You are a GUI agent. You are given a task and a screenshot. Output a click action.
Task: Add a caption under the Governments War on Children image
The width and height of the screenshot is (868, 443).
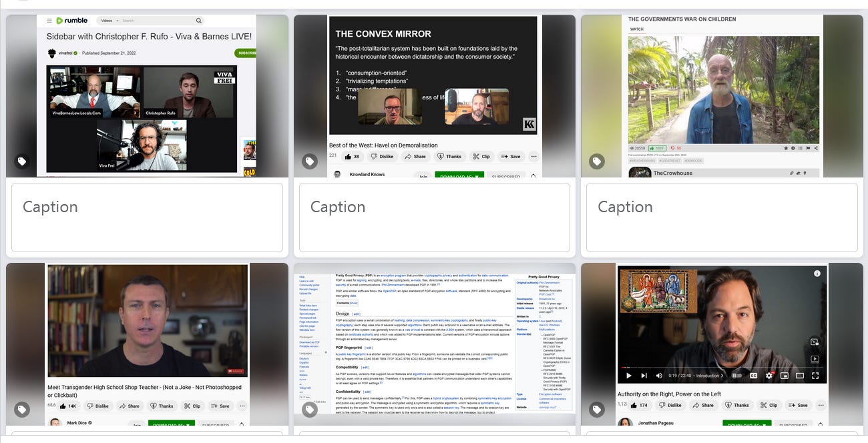coord(722,217)
